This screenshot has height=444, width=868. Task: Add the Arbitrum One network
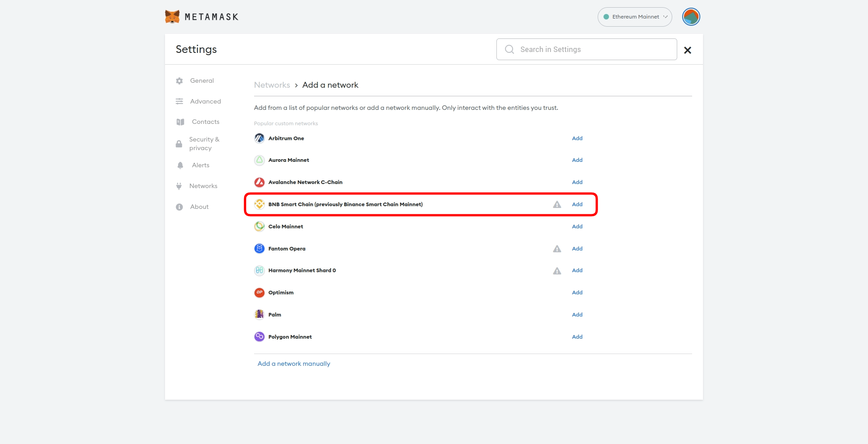click(x=577, y=138)
